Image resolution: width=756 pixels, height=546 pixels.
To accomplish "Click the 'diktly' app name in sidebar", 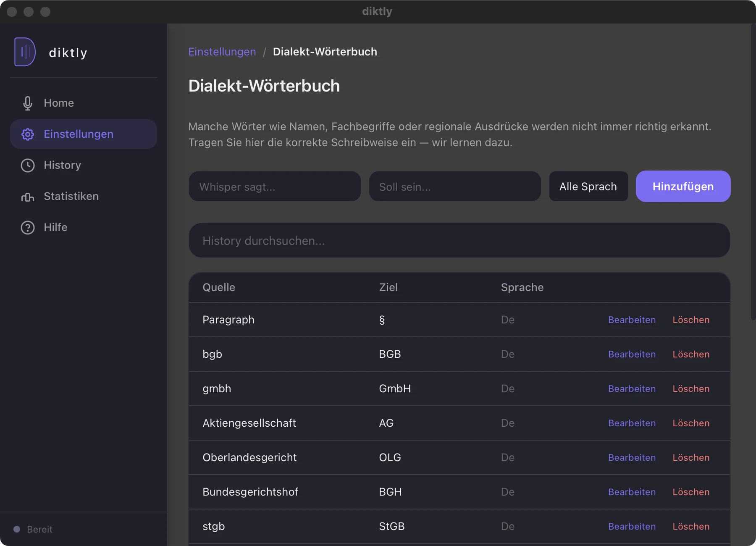I will coord(68,52).
